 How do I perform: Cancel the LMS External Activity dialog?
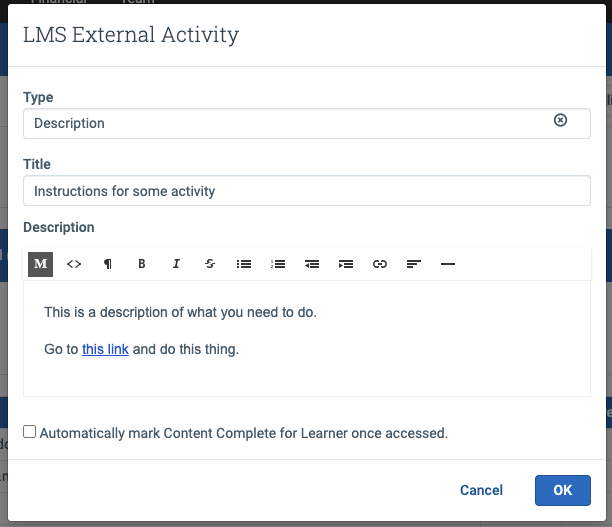coord(481,490)
